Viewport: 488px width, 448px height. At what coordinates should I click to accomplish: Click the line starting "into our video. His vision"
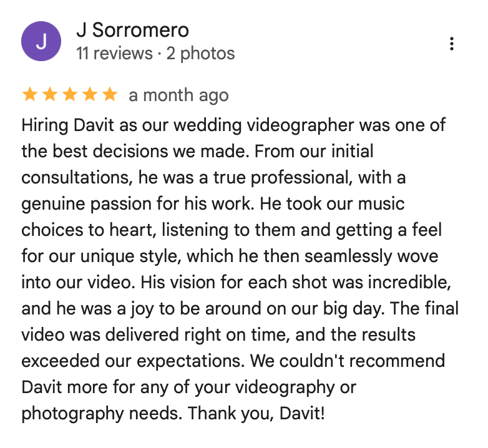[237, 283]
